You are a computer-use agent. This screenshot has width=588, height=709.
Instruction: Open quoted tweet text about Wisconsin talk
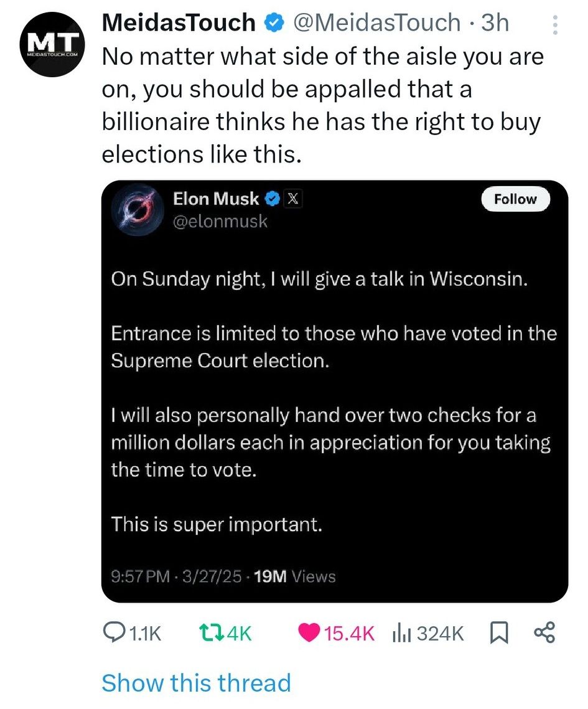point(319,279)
